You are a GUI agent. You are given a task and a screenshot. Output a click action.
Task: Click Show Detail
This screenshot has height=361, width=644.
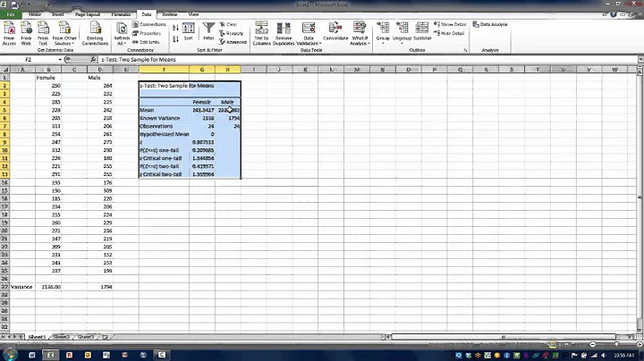click(x=450, y=25)
